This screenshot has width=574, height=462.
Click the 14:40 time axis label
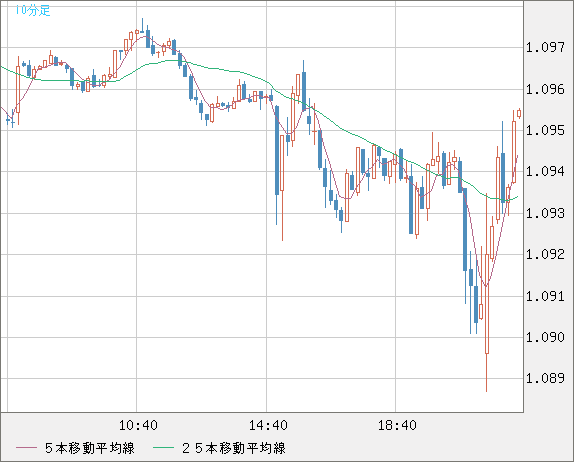(268, 425)
